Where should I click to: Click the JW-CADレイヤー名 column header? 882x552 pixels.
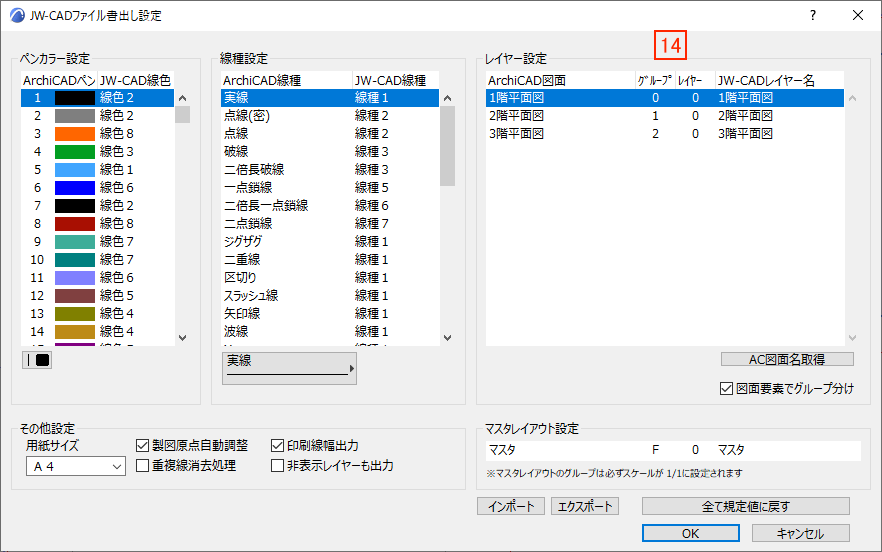pos(780,80)
